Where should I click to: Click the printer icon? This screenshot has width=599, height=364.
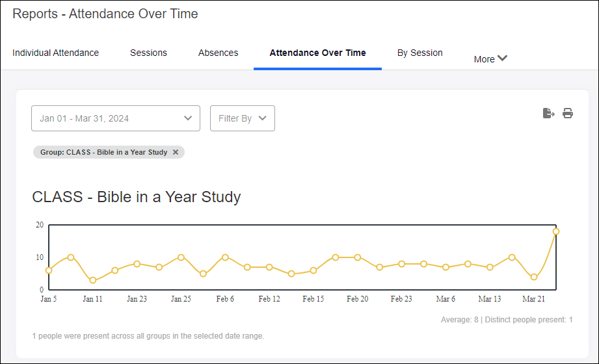tap(568, 113)
